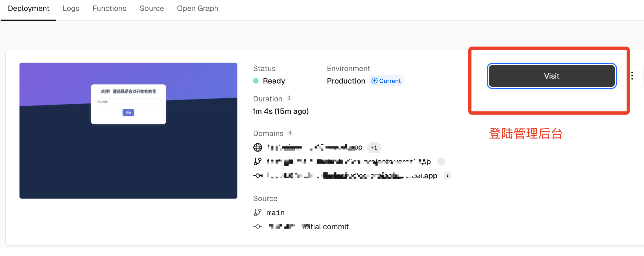Click commit icon beside initial commit
The image size is (644, 256).
point(257,226)
